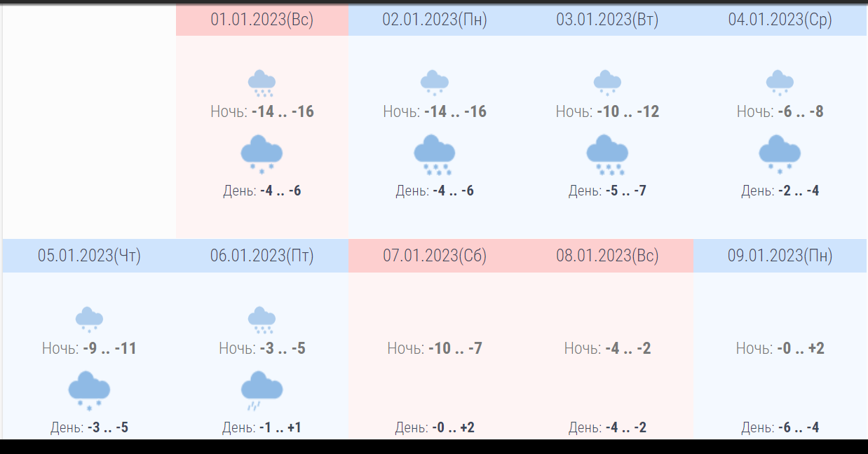Click the 06.01.2023(Пт) date header
Screen dimensions: 868x454
[262, 256]
